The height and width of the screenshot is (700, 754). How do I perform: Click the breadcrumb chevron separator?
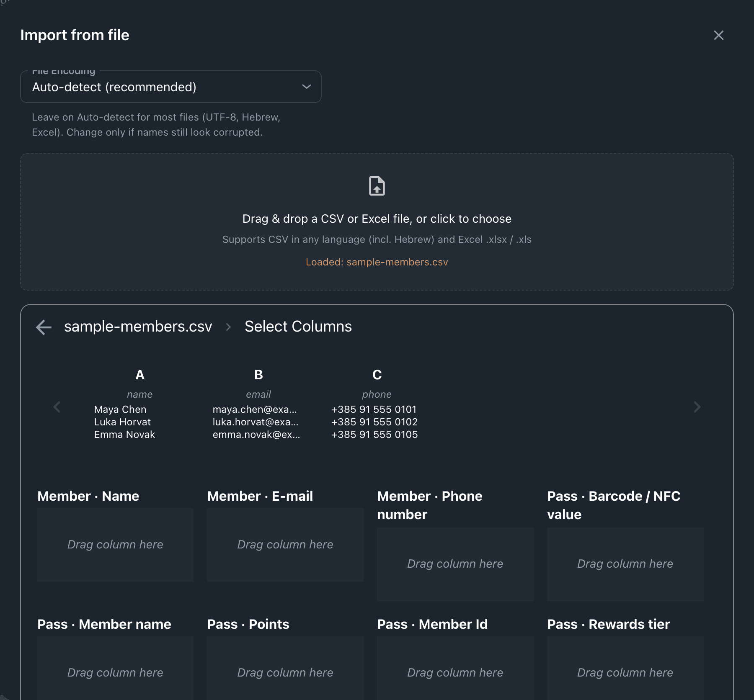pyautogui.click(x=228, y=327)
